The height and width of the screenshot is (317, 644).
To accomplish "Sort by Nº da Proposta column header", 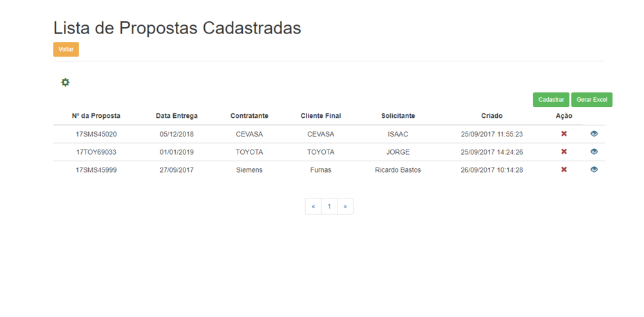I will pyautogui.click(x=96, y=116).
